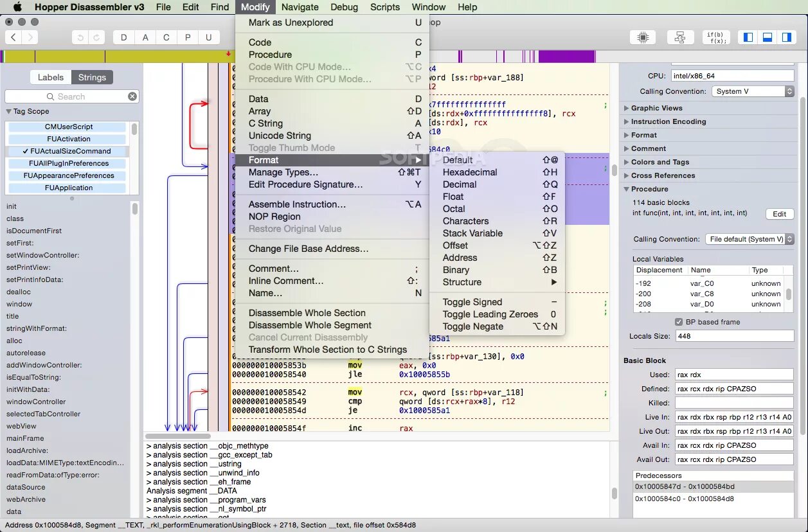Open the Apple menu
This screenshot has width=808, height=532.
click(x=17, y=7)
